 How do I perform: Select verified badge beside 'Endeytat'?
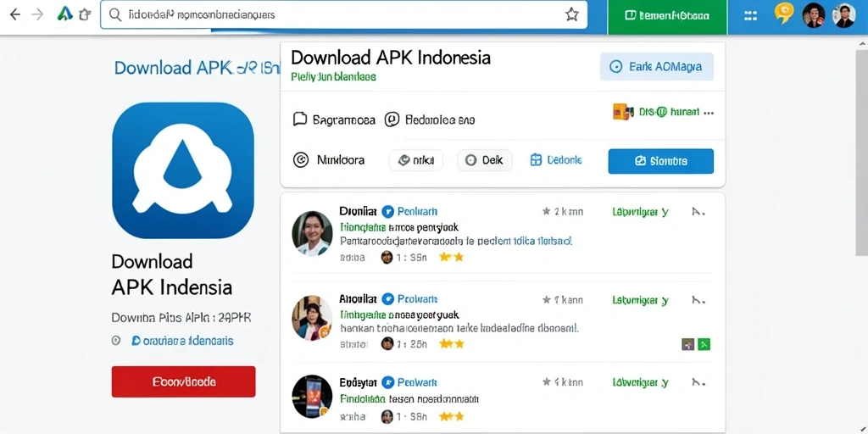pos(388,382)
